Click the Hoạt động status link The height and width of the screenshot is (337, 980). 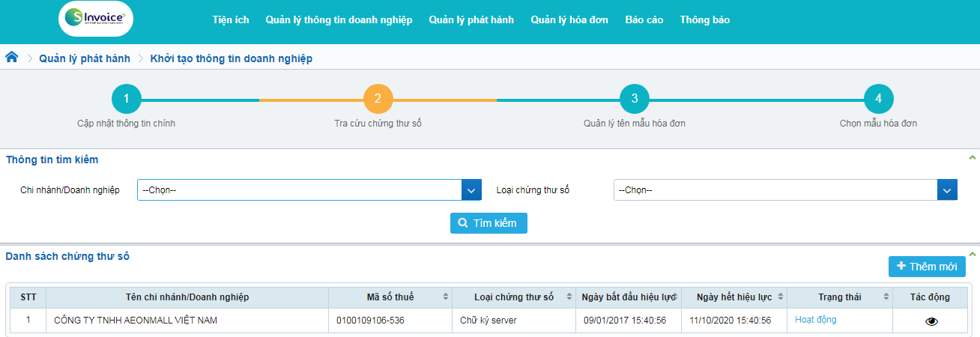coord(816,320)
